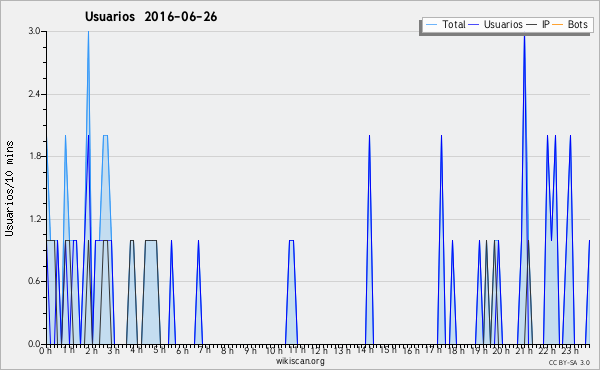Click the dark blue Usuarios legend line
The height and width of the screenshot is (370, 600).
(474, 25)
